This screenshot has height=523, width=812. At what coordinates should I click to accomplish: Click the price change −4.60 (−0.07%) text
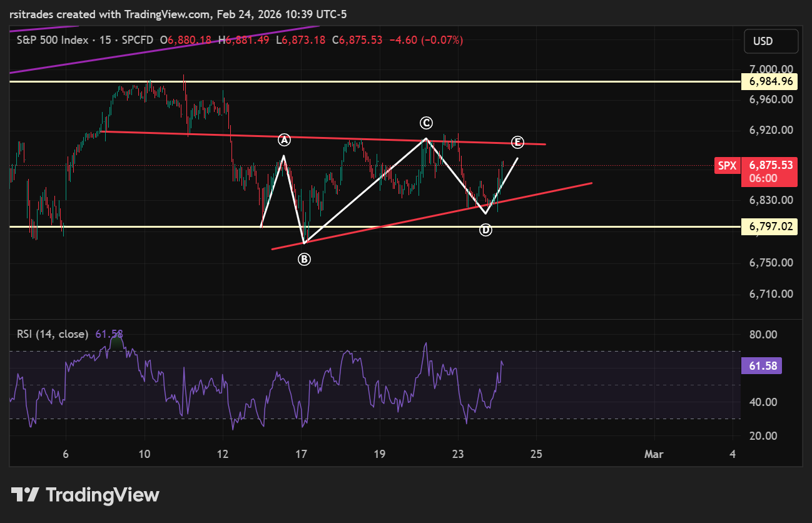[426, 40]
